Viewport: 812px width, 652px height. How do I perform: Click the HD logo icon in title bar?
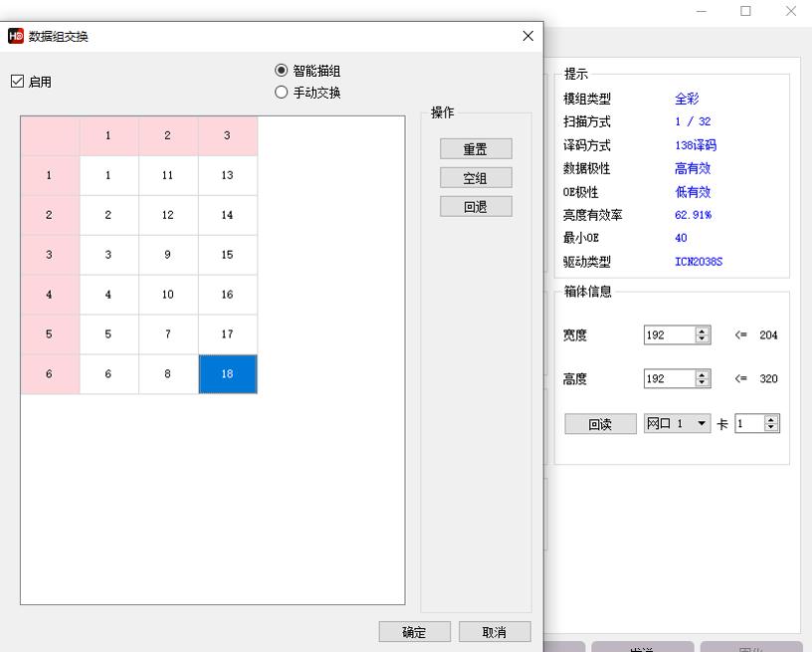(x=14, y=36)
